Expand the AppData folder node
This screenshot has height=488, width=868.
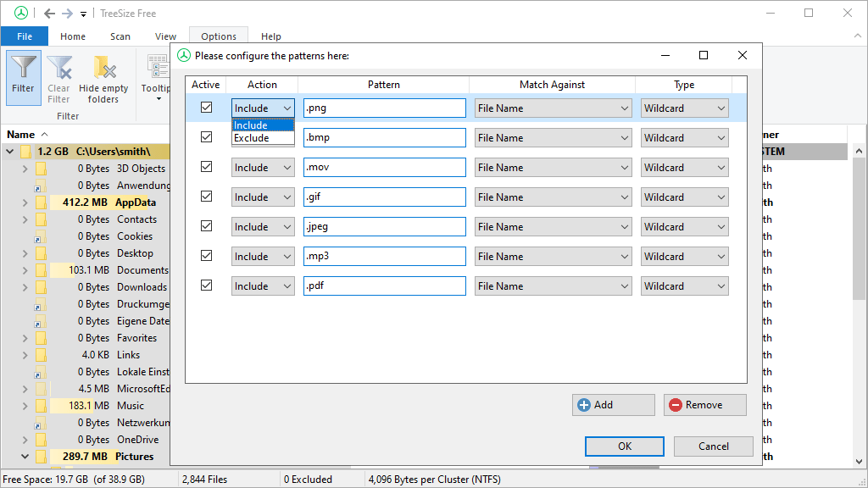pyautogui.click(x=25, y=202)
